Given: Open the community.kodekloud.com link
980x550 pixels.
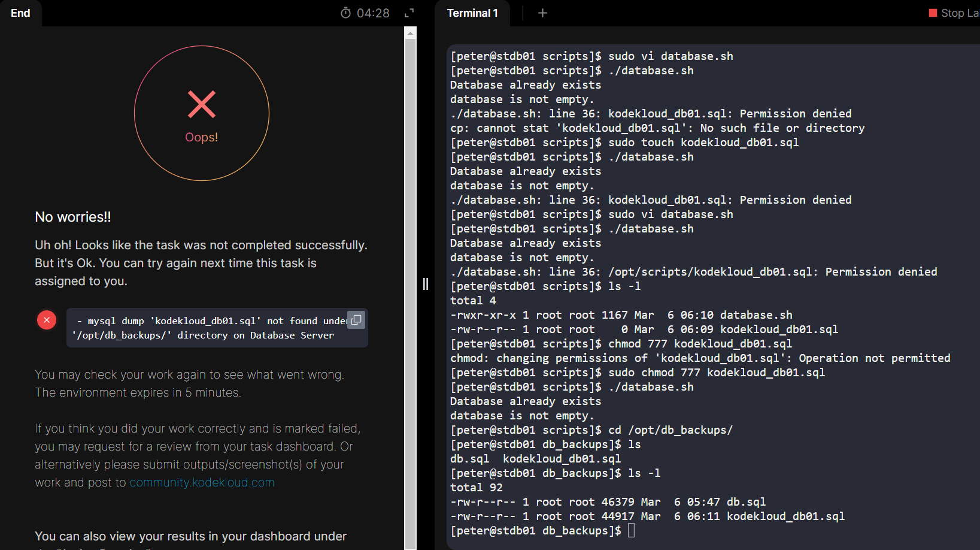Looking at the screenshot, I should 202,482.
